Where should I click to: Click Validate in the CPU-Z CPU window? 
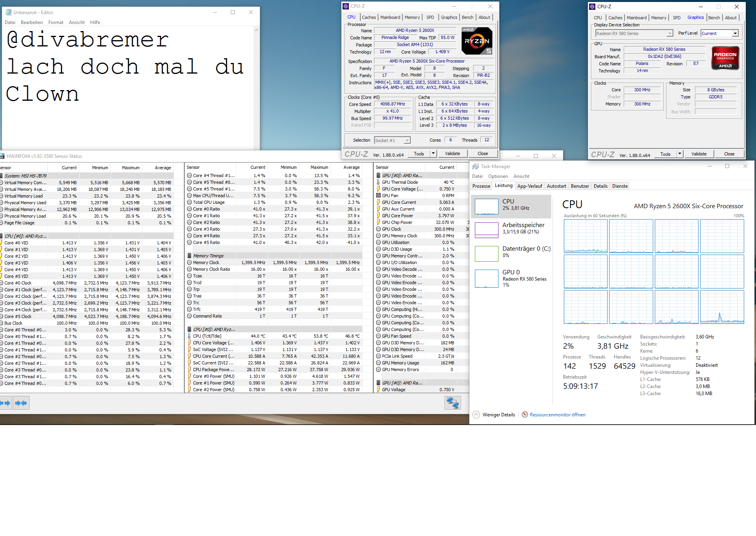(x=452, y=153)
